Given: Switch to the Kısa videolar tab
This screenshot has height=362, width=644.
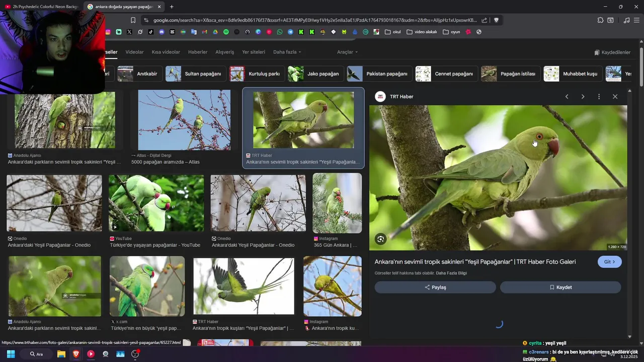Looking at the screenshot, I should pyautogui.click(x=166, y=52).
